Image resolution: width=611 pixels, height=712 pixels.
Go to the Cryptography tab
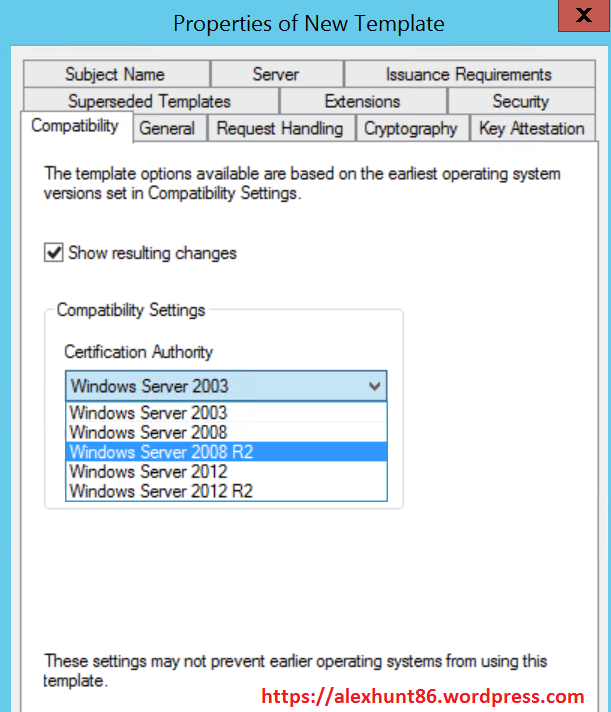tap(410, 128)
